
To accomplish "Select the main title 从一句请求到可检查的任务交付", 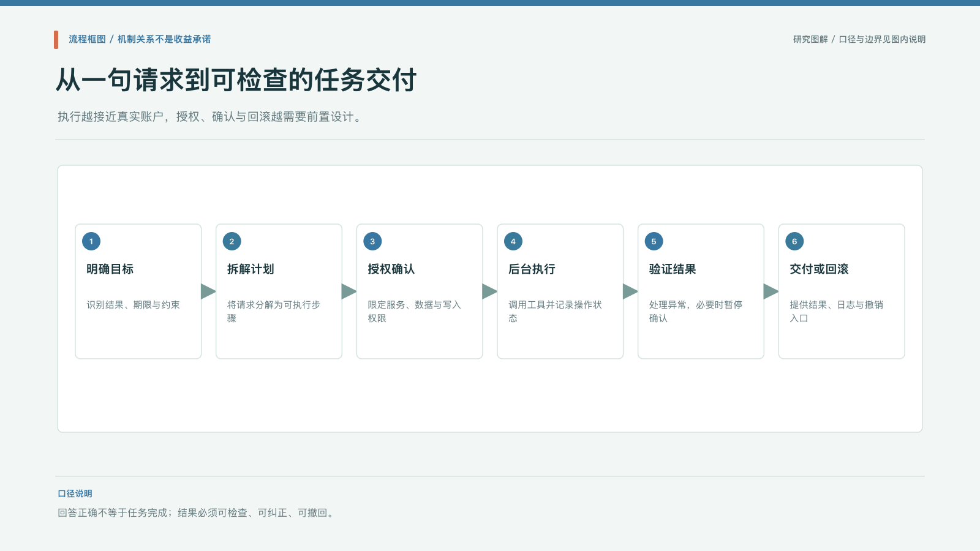I will point(236,80).
